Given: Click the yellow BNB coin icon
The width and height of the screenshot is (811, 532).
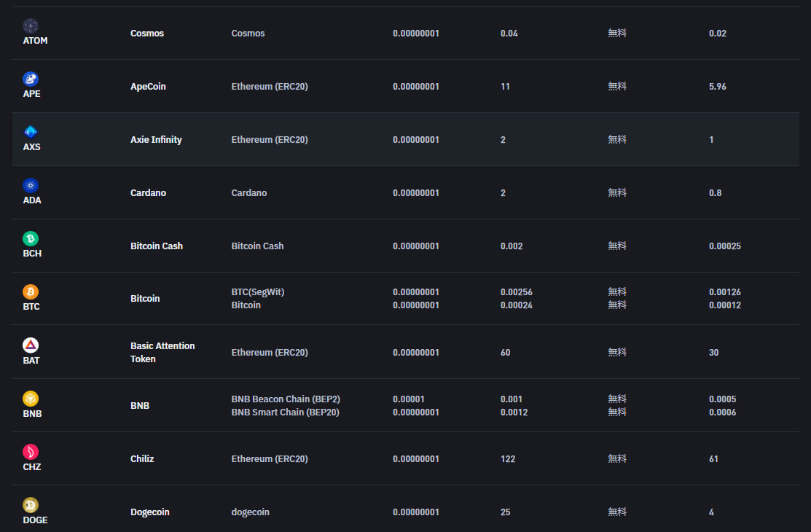Looking at the screenshot, I should (x=31, y=399).
